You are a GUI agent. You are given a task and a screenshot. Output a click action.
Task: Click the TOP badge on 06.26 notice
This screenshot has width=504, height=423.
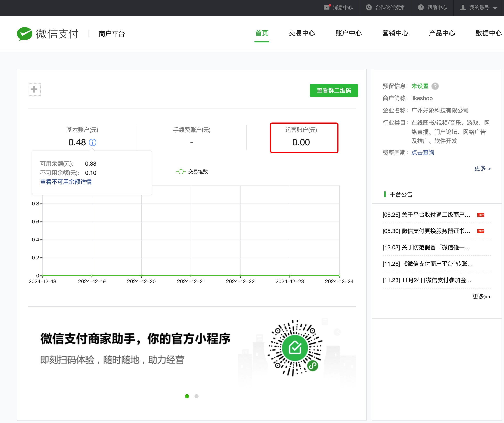pos(481,215)
